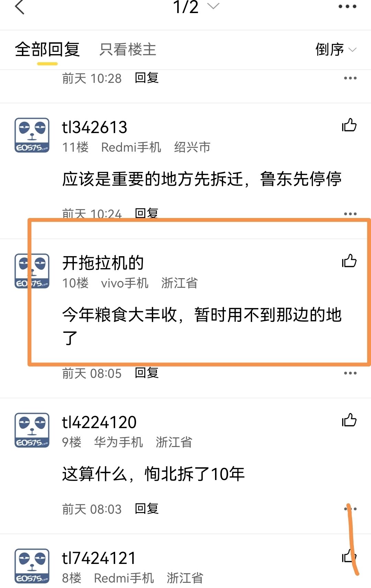Like the comment by tl342613
The width and height of the screenshot is (371, 588).
(349, 125)
